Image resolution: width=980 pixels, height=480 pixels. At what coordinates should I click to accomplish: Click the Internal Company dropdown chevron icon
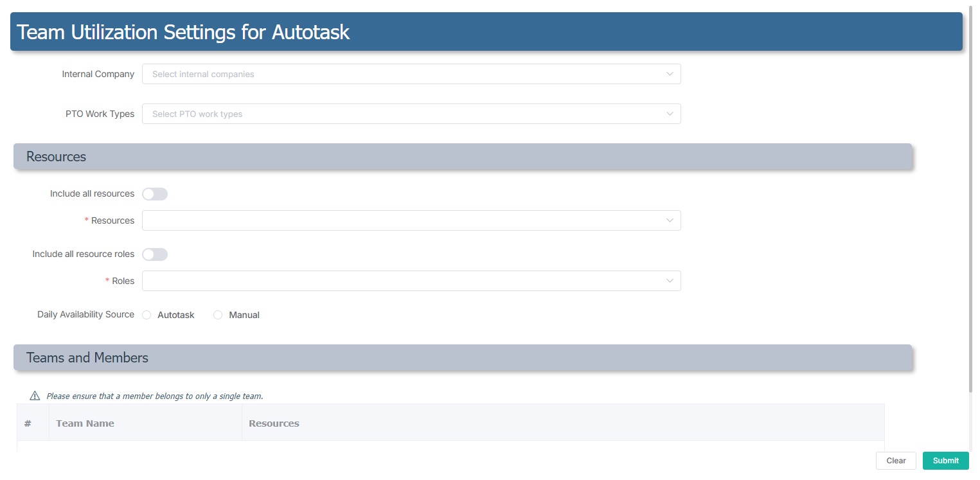point(670,74)
